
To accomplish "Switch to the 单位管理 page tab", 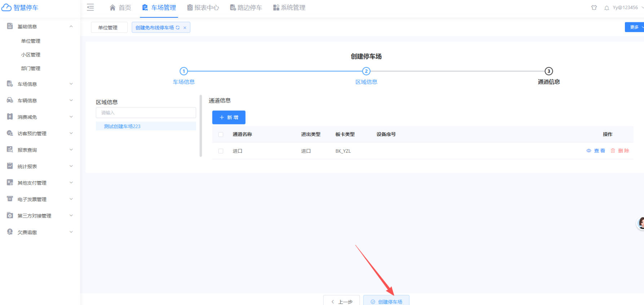I will point(109,27).
